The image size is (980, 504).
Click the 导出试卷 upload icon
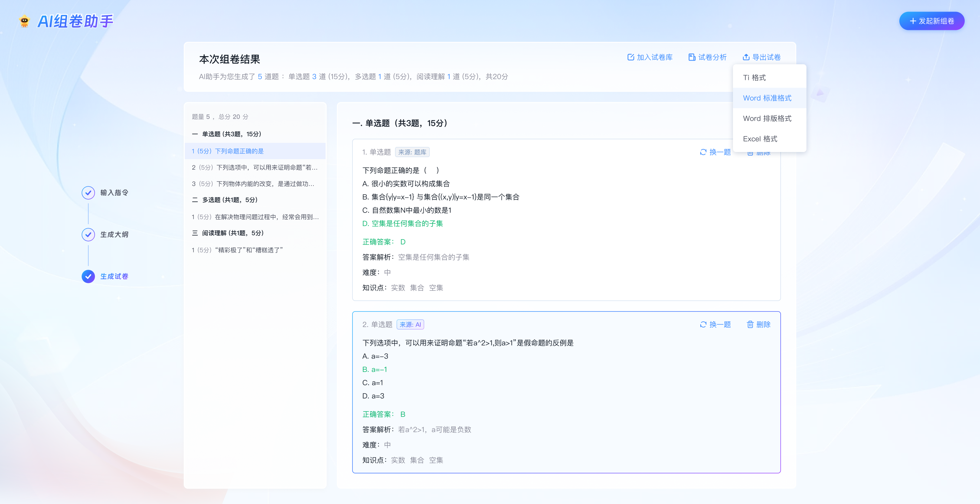pyautogui.click(x=746, y=57)
